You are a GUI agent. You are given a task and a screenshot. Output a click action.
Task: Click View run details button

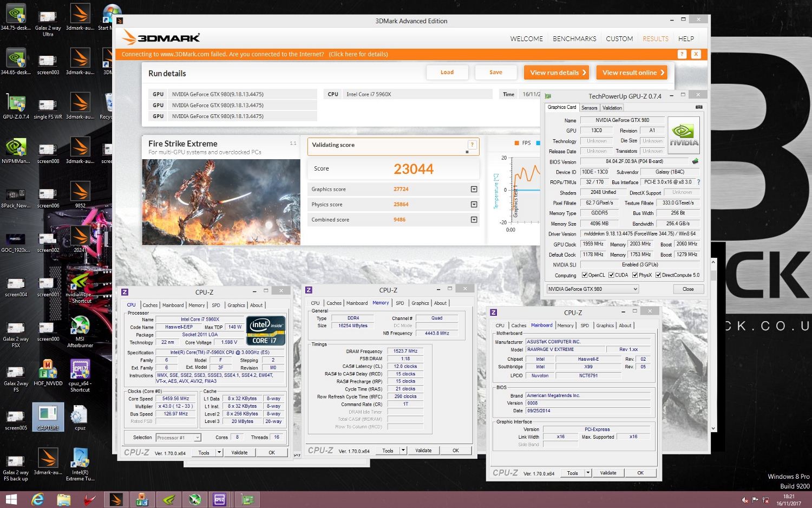558,73
